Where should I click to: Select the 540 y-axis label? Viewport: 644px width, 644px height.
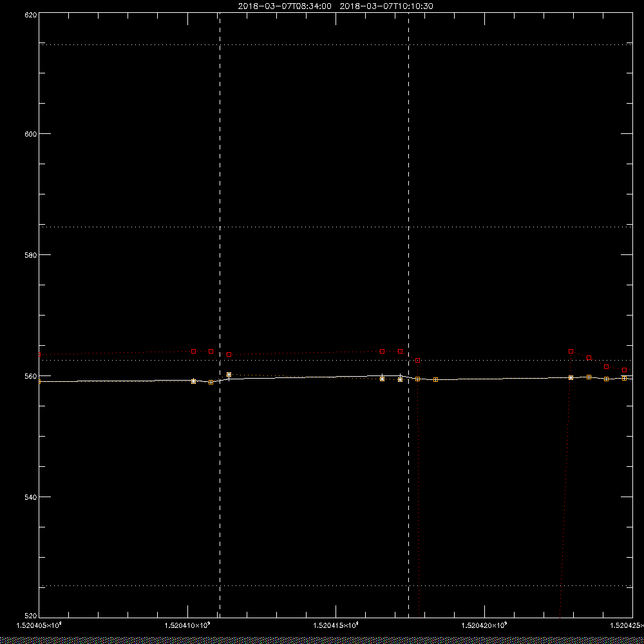point(31,497)
